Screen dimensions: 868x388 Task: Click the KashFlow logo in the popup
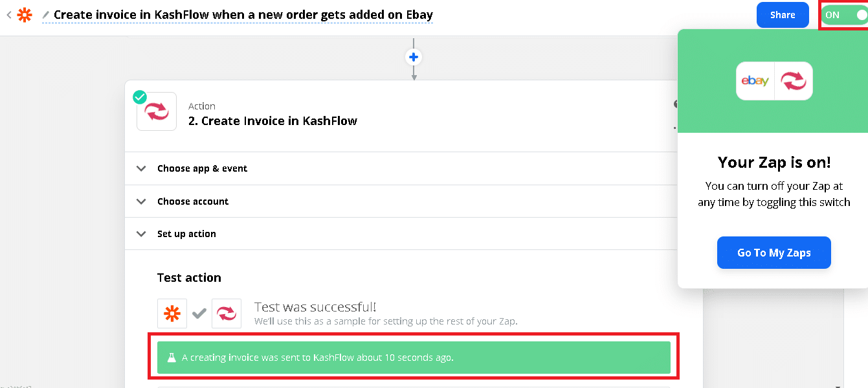point(794,81)
